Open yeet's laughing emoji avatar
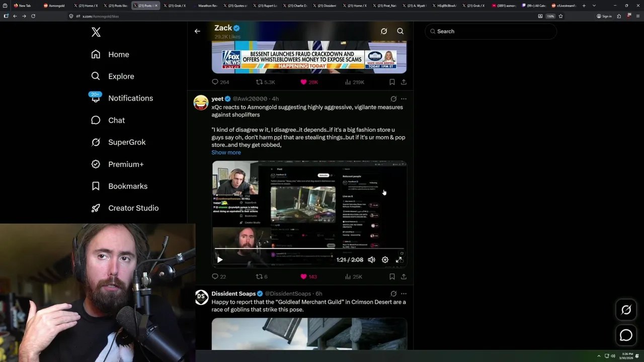 201,103
